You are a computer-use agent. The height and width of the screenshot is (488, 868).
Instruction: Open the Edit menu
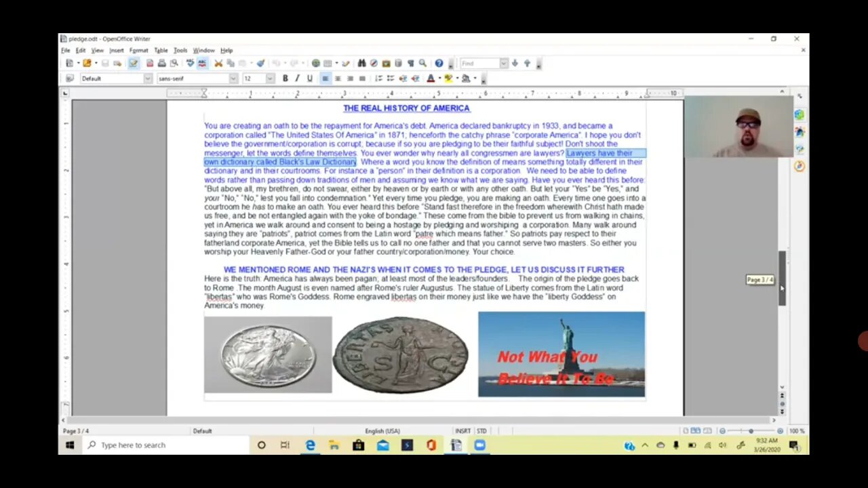[80, 51]
